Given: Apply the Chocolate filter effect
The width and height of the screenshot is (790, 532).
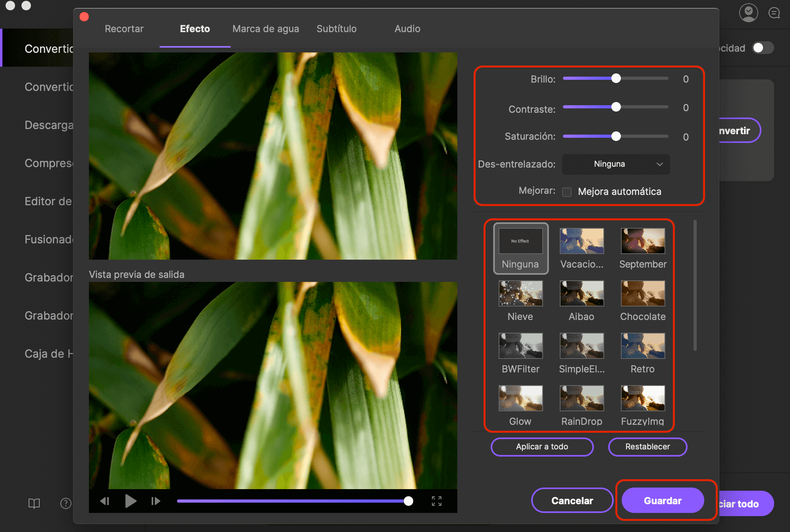Looking at the screenshot, I should [643, 294].
